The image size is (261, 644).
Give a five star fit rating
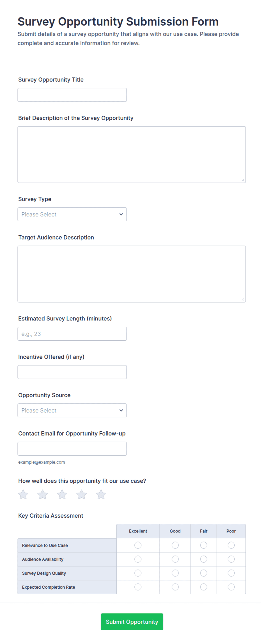pyautogui.click(x=101, y=495)
